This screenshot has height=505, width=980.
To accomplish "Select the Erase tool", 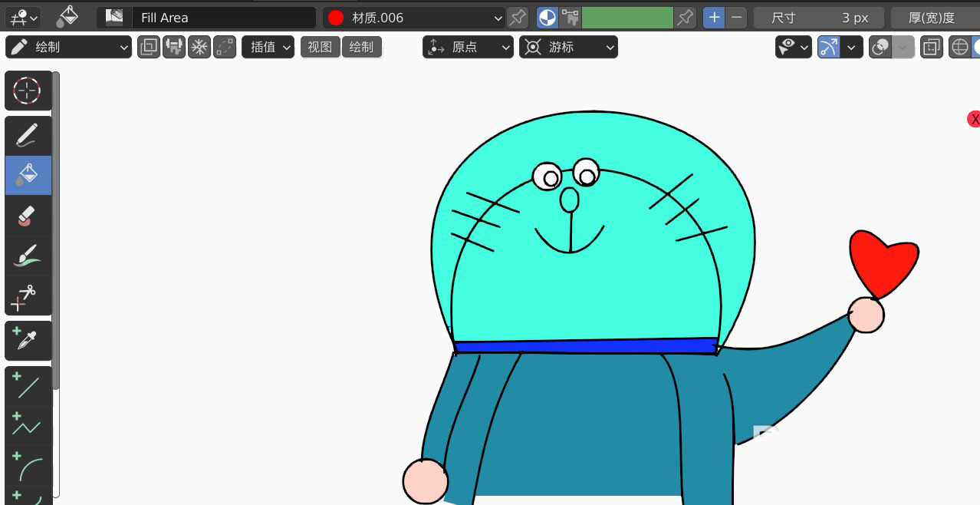I will 28,216.
